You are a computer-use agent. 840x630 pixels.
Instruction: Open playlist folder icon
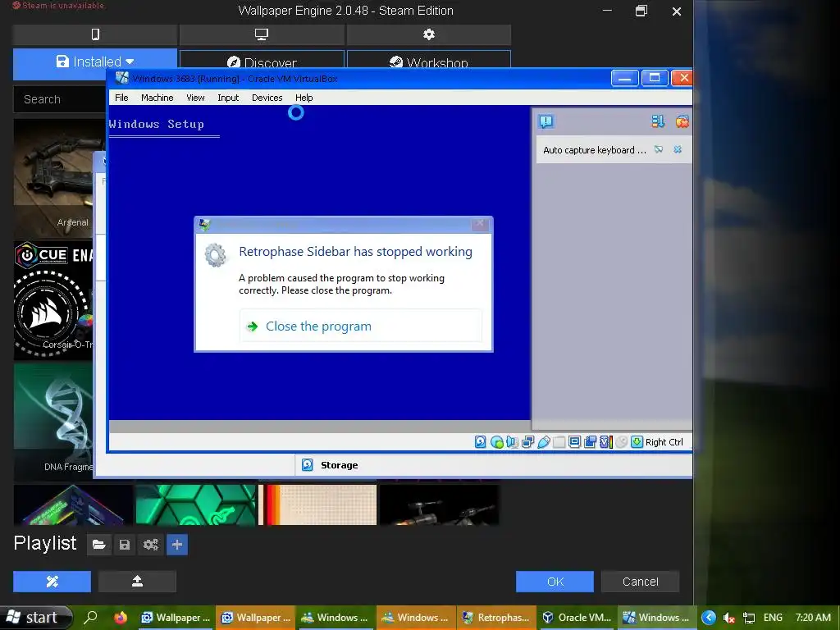tap(98, 545)
